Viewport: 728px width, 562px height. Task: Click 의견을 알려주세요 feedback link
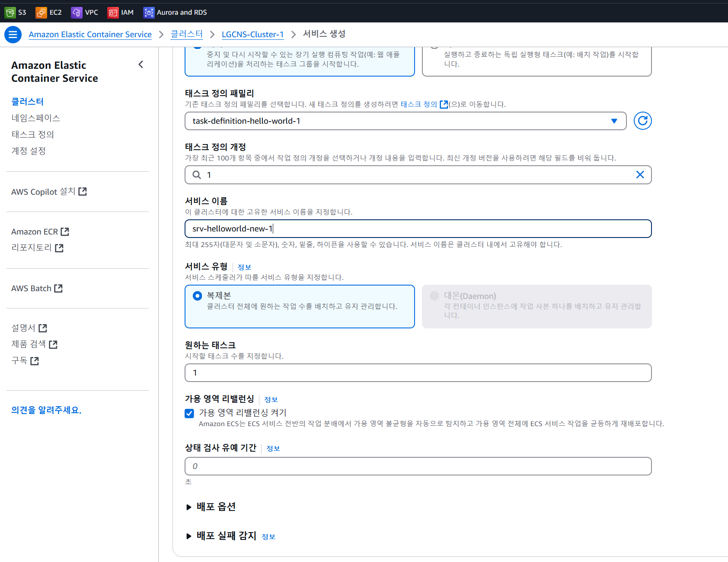pyautogui.click(x=46, y=410)
